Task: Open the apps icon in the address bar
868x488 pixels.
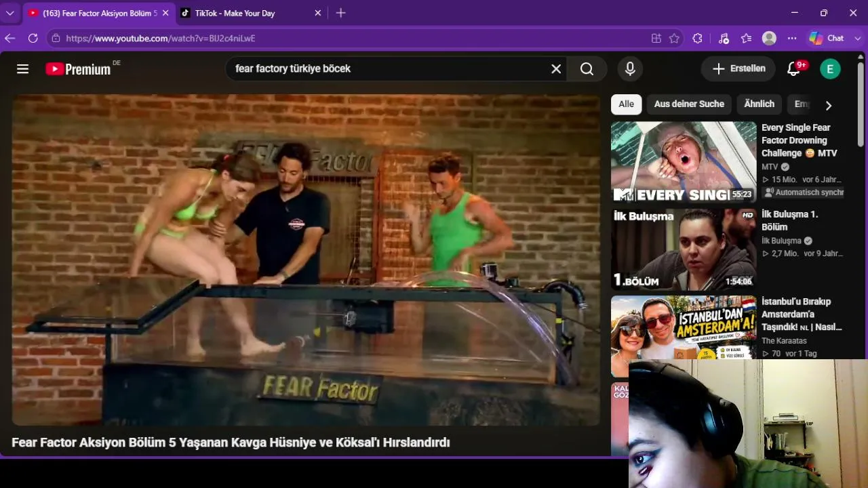Action: (x=656, y=39)
